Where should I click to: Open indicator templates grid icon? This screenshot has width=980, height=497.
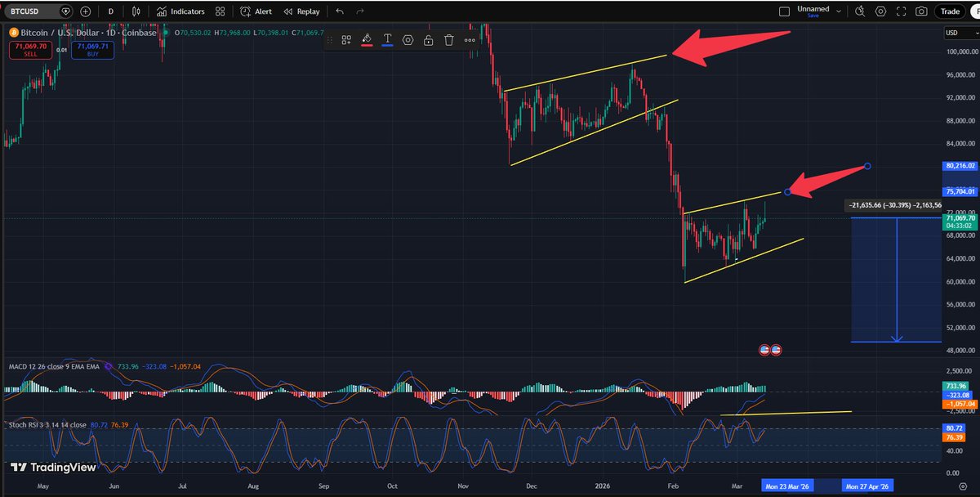pyautogui.click(x=219, y=11)
